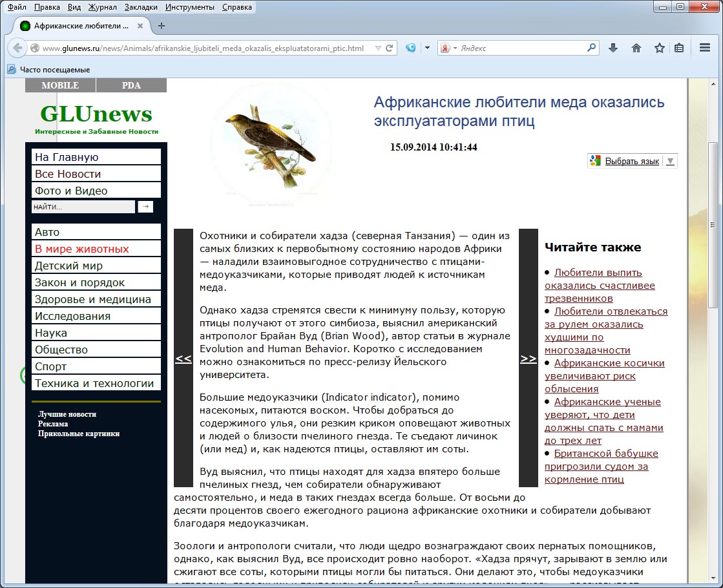Click the search magnifier in Яндекс box

tap(591, 48)
